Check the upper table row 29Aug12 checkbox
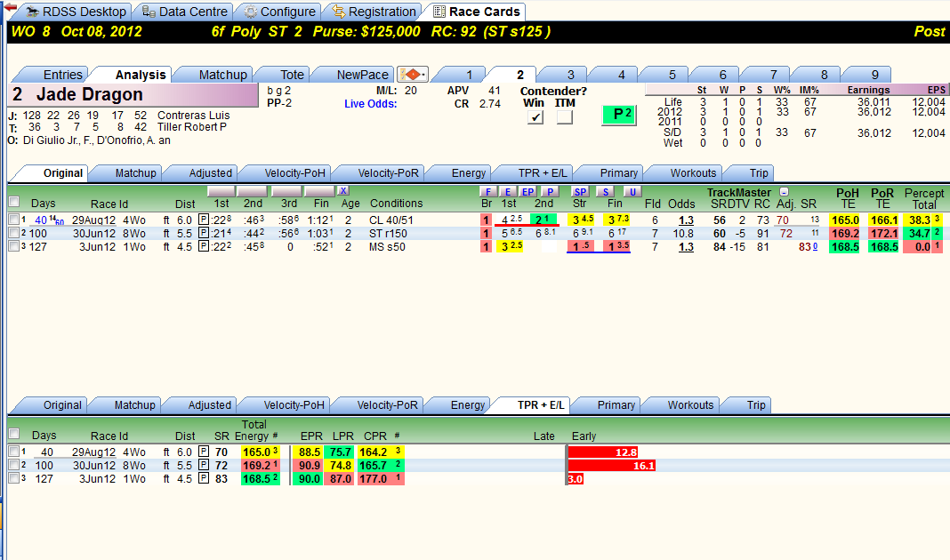This screenshot has width=950, height=560. coord(13,220)
